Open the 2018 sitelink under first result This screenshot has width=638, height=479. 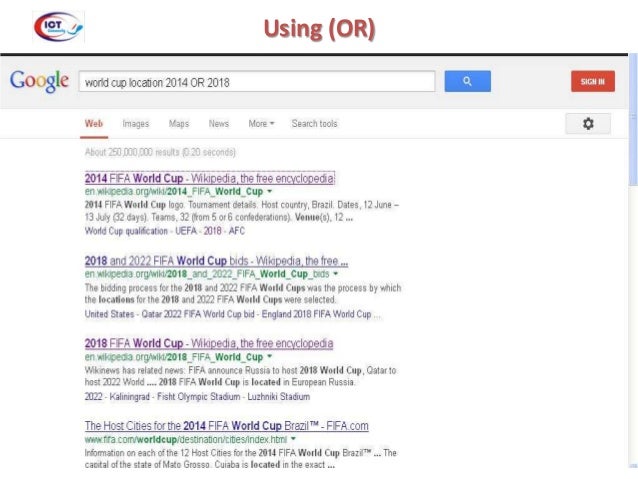tap(212, 231)
